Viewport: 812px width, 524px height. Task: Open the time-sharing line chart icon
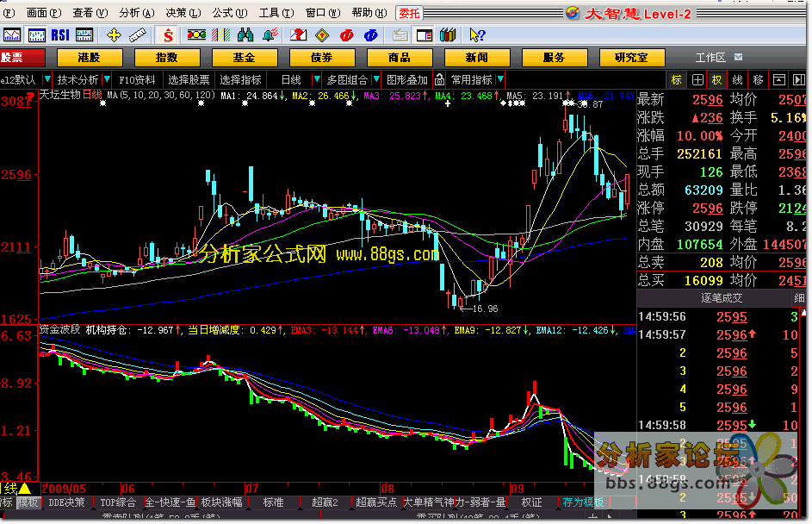pos(11,35)
